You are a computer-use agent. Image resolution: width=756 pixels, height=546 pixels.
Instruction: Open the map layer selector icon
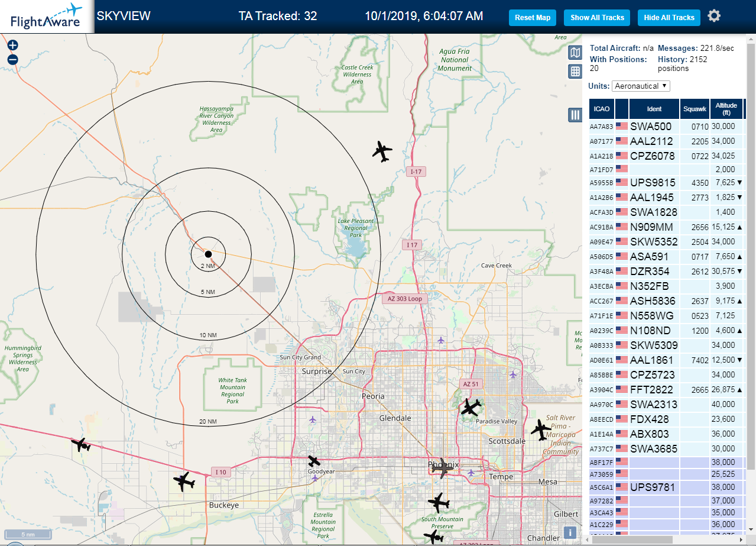(575, 53)
